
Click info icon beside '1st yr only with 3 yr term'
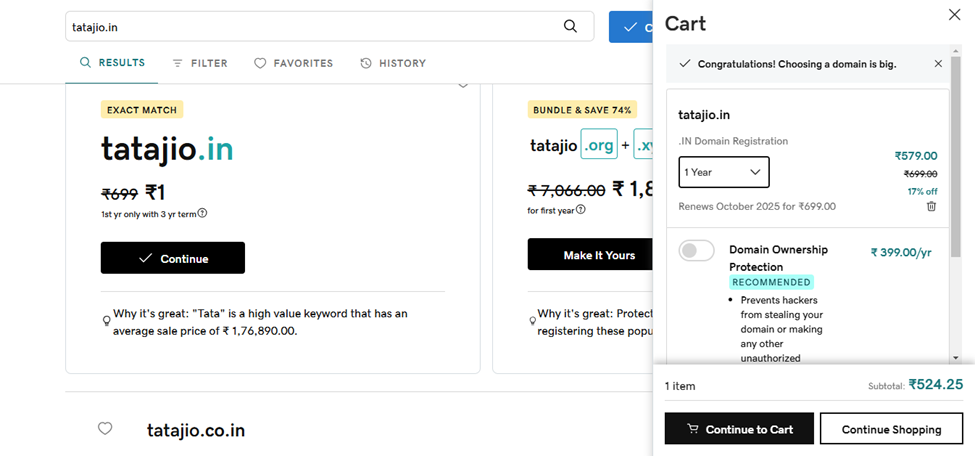(x=202, y=213)
